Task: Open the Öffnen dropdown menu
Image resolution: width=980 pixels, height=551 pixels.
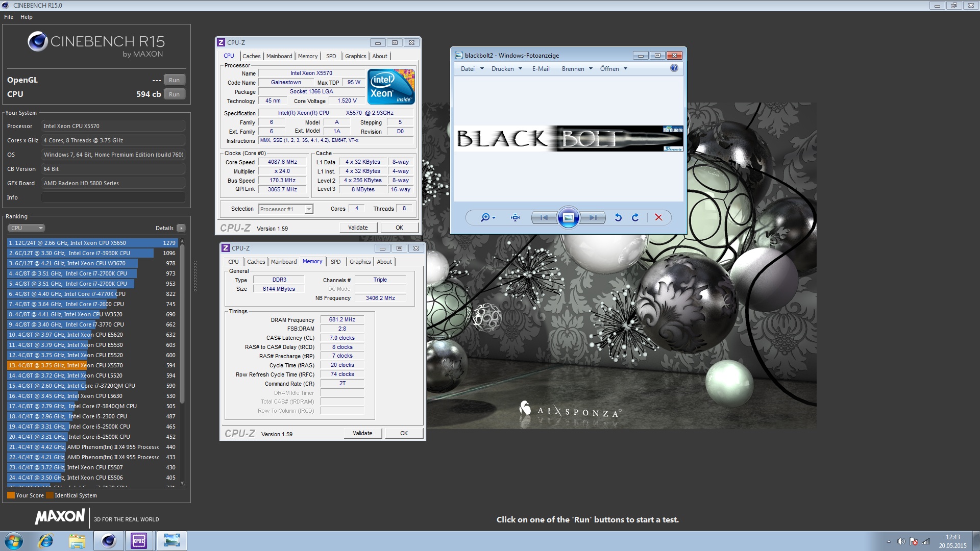Action: [614, 69]
